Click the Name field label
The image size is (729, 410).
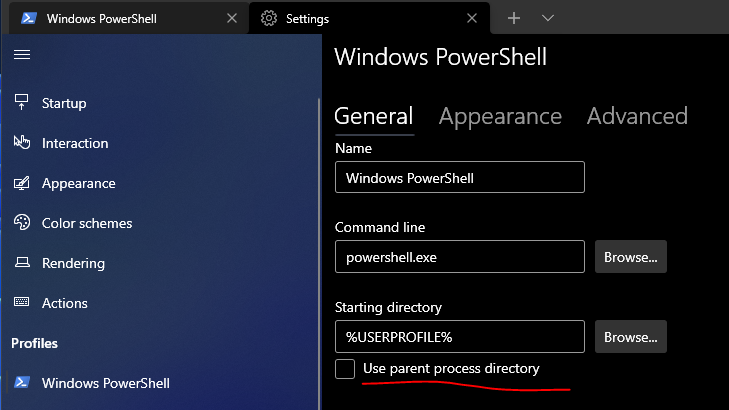point(353,148)
